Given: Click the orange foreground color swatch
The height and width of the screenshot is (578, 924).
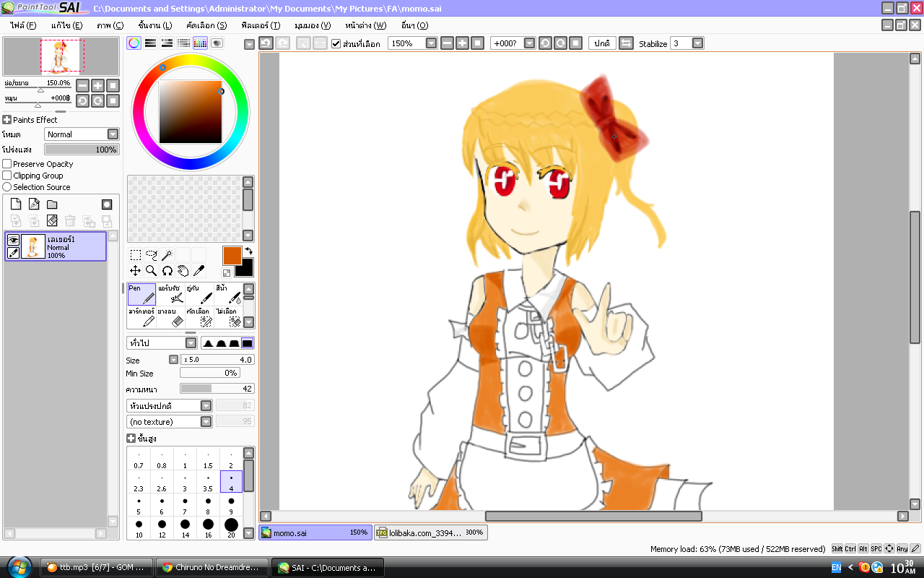Looking at the screenshot, I should click(232, 255).
